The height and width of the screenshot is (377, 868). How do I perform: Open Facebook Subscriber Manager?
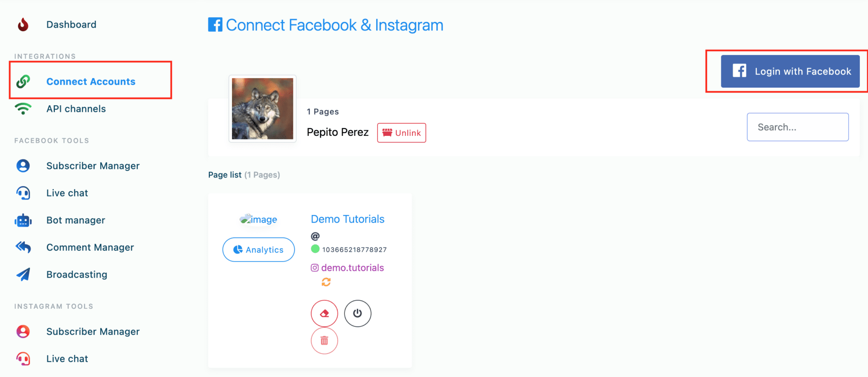coord(93,166)
